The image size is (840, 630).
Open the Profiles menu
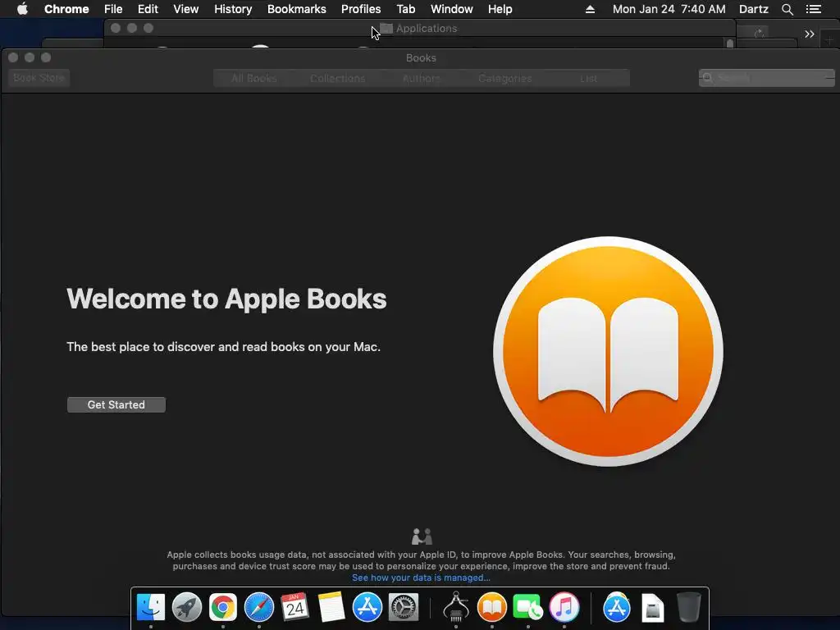point(361,9)
